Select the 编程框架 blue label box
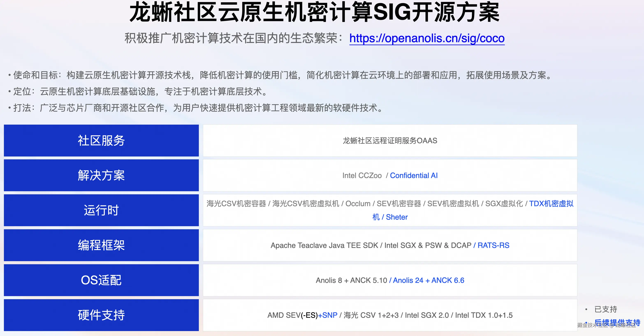The height and width of the screenshot is (336, 644). [101, 245]
